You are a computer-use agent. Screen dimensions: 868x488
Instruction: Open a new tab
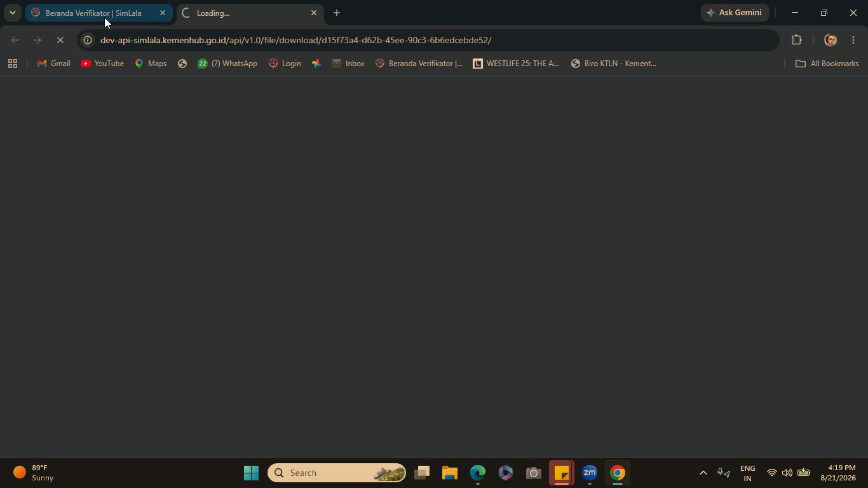coord(337,13)
